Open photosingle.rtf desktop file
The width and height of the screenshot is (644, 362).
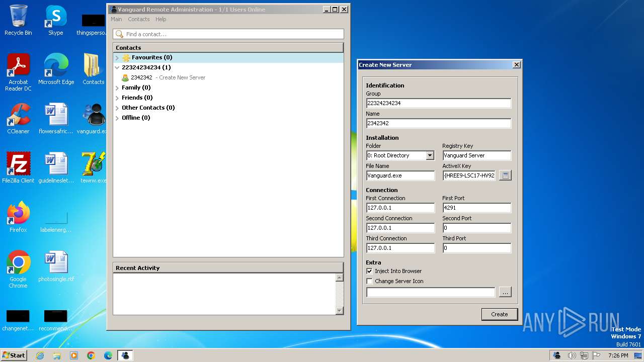click(x=56, y=266)
